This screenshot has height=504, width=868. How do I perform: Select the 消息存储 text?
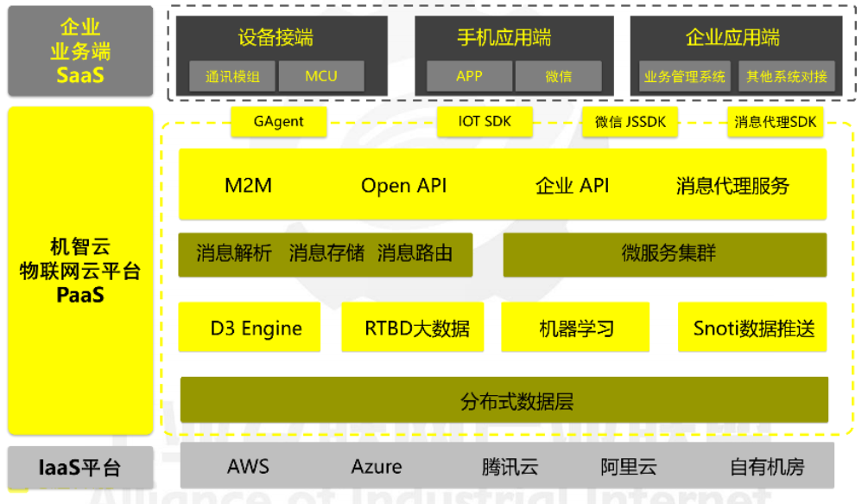(x=326, y=253)
